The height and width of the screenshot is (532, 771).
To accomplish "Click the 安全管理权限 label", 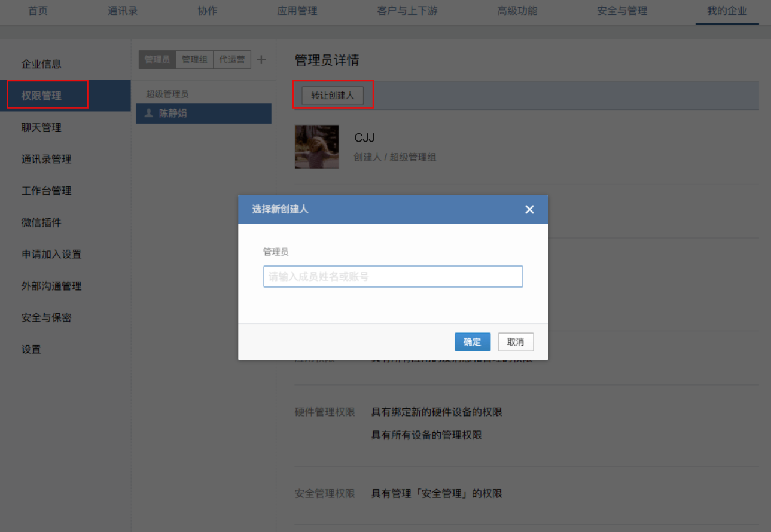I will (x=325, y=494).
